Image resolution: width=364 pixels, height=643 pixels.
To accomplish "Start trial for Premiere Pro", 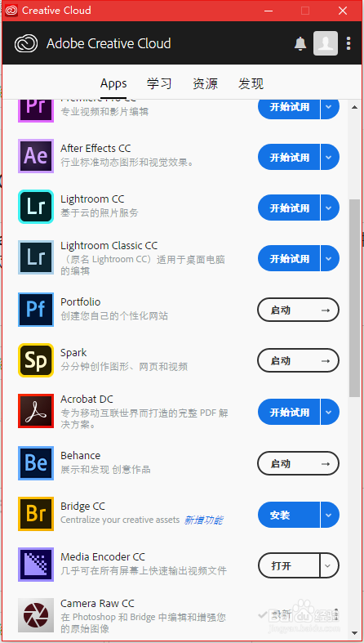I will click(289, 109).
